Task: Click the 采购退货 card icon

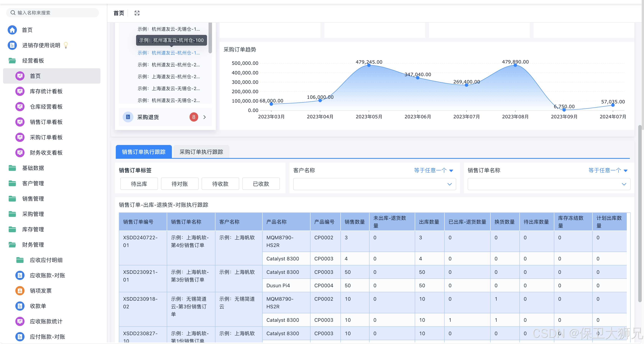Action: click(x=128, y=117)
